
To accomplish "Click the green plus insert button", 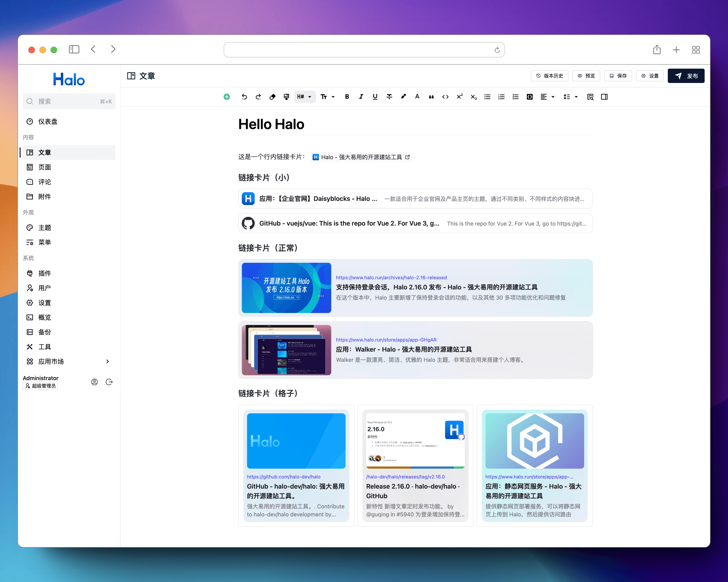I will pos(227,97).
